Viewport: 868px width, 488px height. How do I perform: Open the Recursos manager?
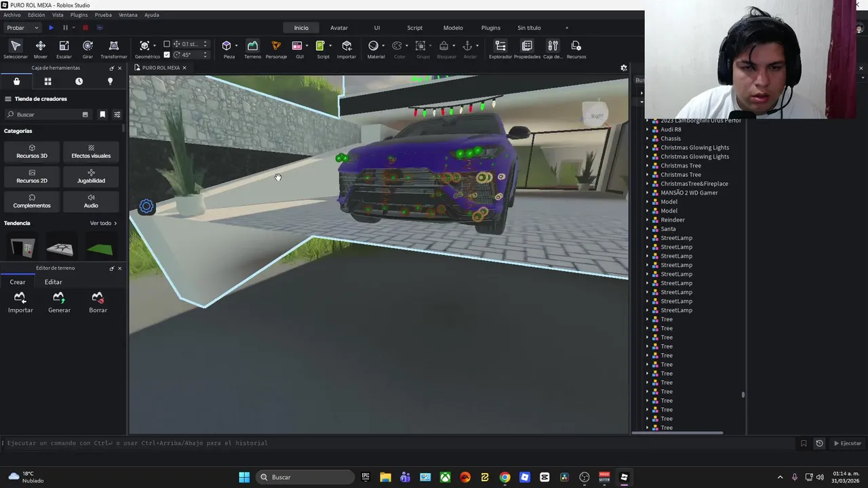click(576, 49)
